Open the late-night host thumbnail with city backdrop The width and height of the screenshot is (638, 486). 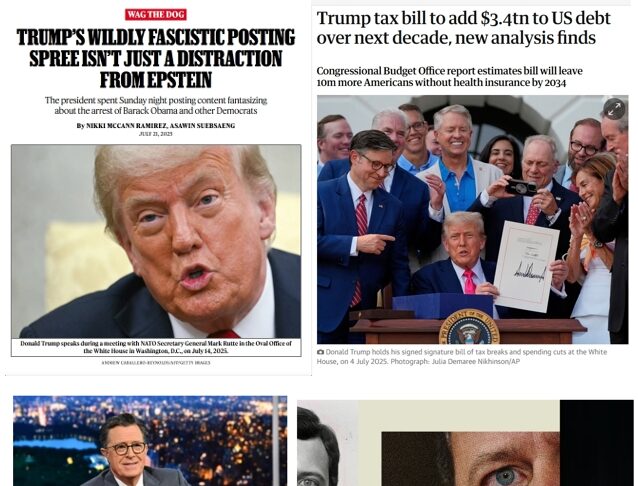click(150, 441)
